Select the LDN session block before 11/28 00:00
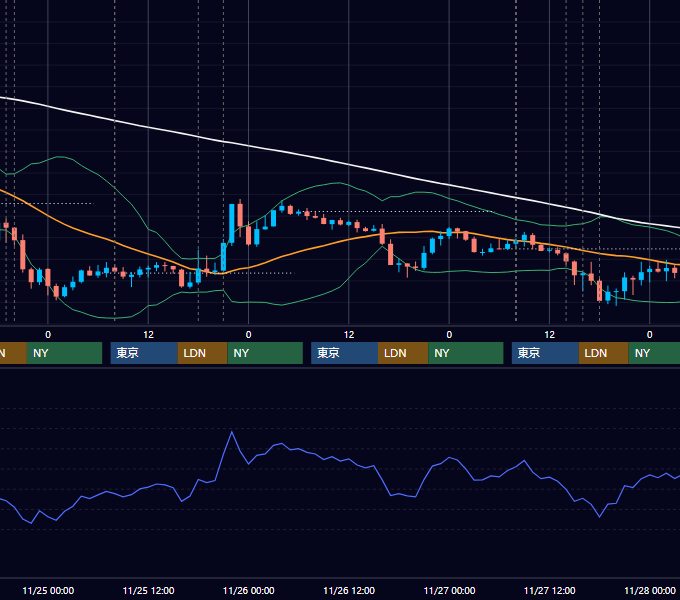This screenshot has height=600, width=680. [603, 353]
